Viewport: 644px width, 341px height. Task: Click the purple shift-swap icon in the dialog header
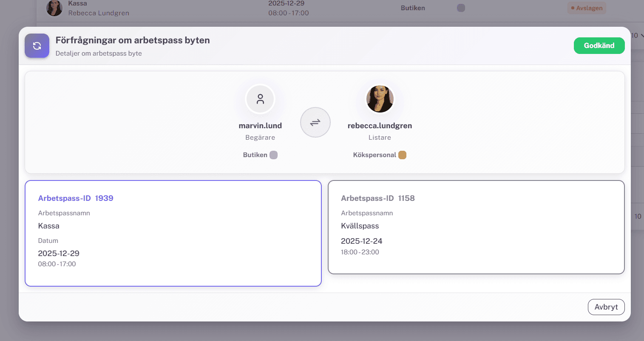point(37,45)
